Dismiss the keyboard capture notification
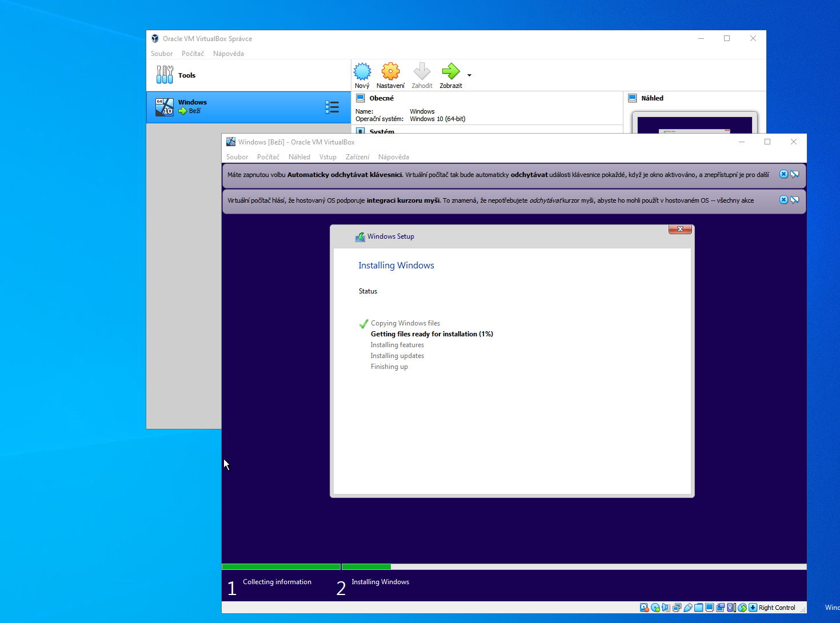 [x=784, y=174]
